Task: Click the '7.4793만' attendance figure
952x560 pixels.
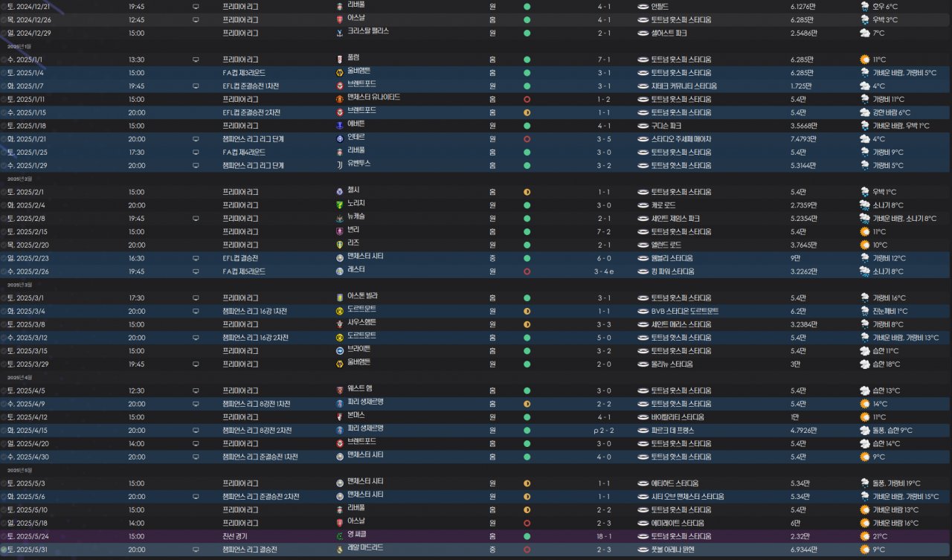Action: 803,139
